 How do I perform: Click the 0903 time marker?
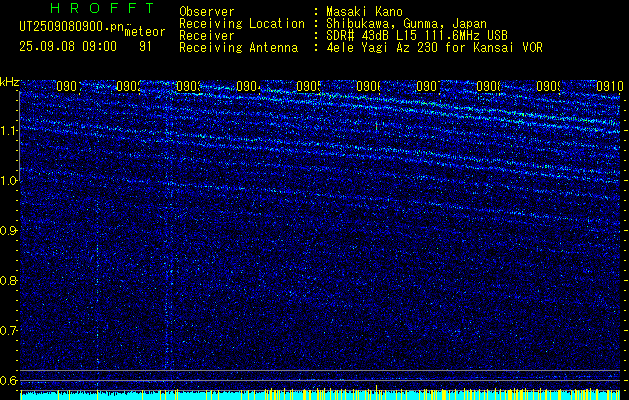coord(189,86)
